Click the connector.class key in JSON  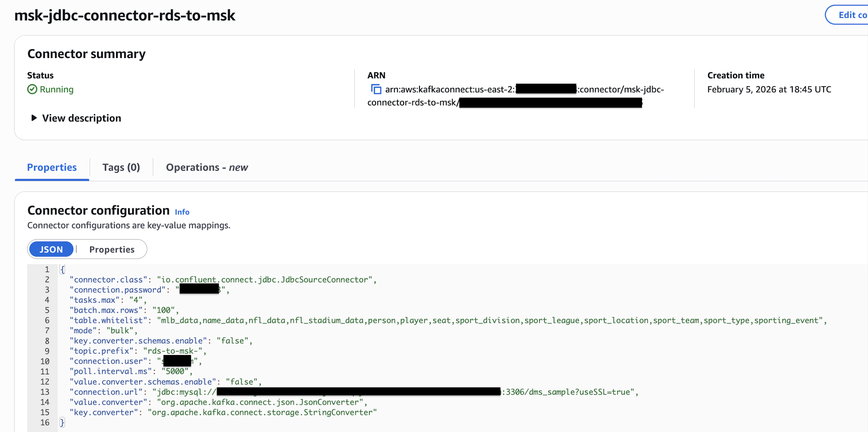(x=108, y=279)
